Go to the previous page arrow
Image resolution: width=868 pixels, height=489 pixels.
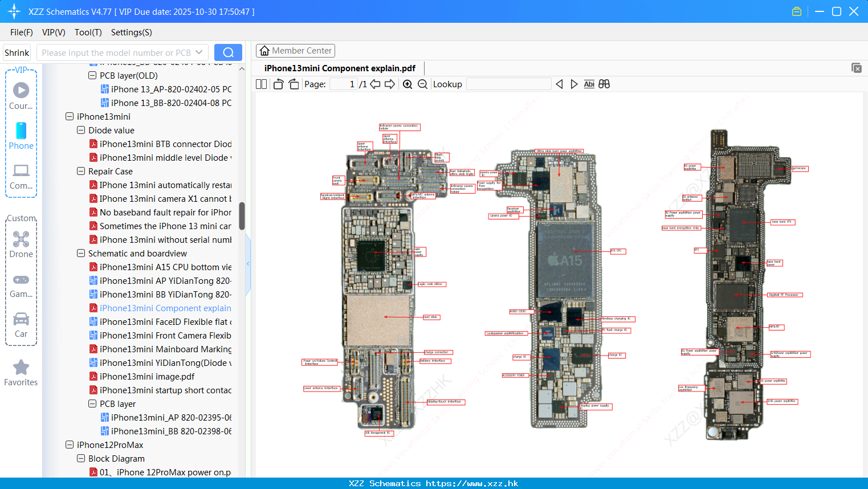point(375,84)
